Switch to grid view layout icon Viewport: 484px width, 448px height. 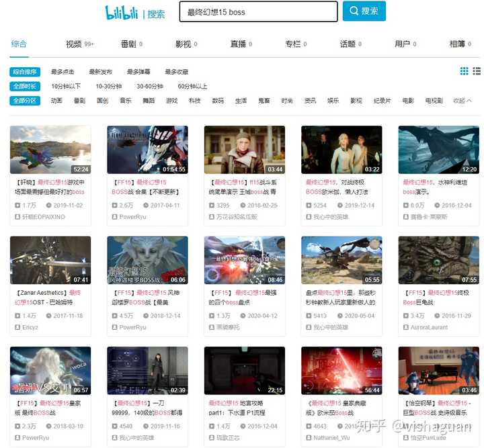coord(464,71)
